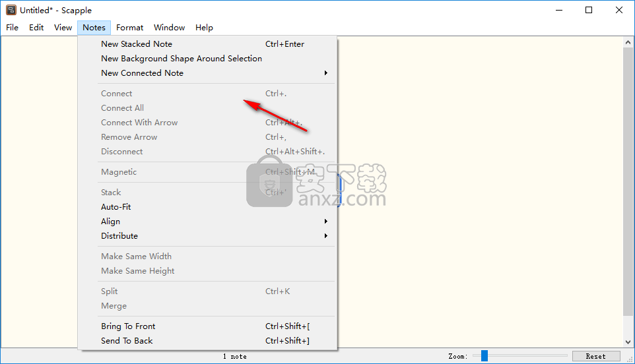The width and height of the screenshot is (635, 364).
Task: Expand the New Connected Note submenu
Action: pyautogui.click(x=207, y=73)
